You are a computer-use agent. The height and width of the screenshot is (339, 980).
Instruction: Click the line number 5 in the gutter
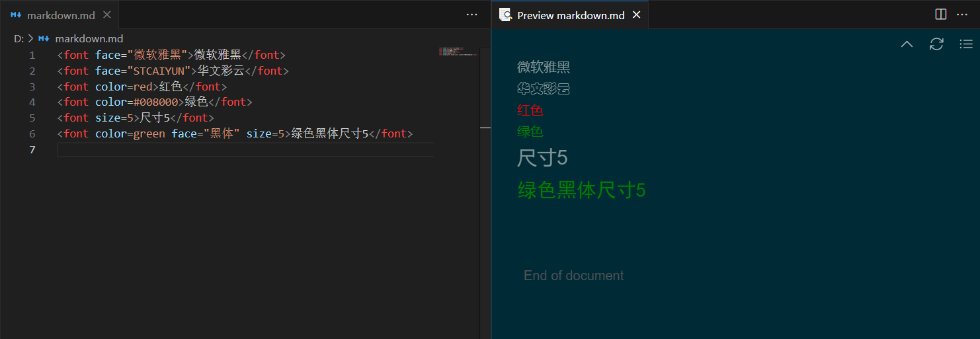click(32, 118)
